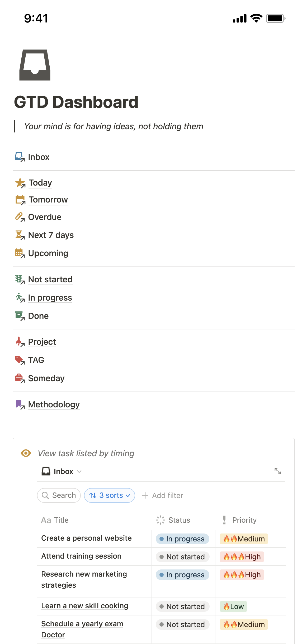This screenshot has width=297, height=644.
Task: Select the Medium priority tag on personal website
Action: (x=244, y=539)
